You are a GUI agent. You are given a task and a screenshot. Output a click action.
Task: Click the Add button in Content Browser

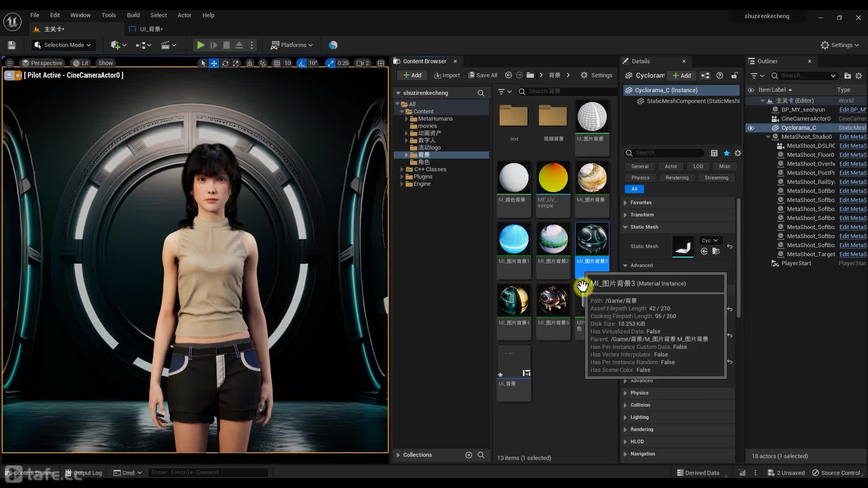[412, 75]
